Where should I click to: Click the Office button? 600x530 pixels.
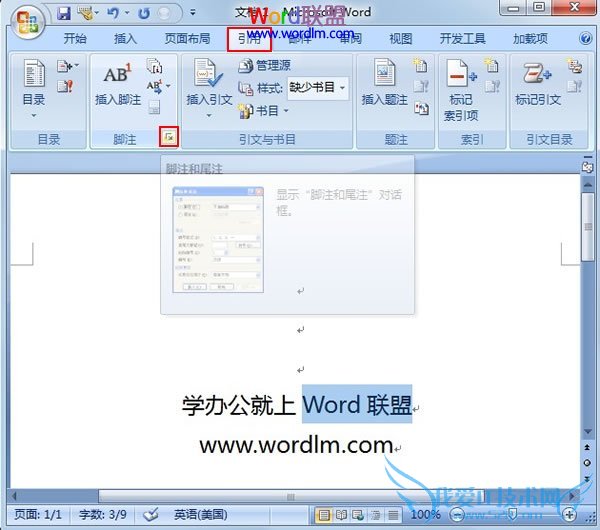(27, 23)
